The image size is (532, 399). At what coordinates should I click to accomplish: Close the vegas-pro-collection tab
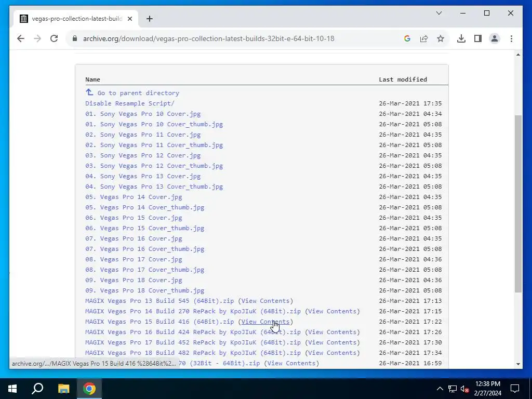pyautogui.click(x=129, y=19)
